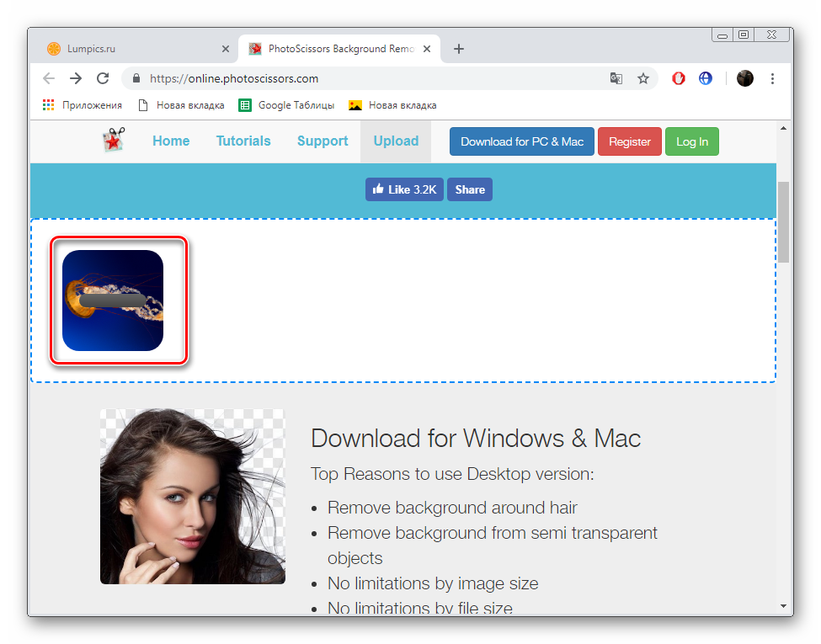Image resolution: width=821 pixels, height=644 pixels.
Task: Click 'Remove background from semi transparent' text
Action: tap(493, 533)
